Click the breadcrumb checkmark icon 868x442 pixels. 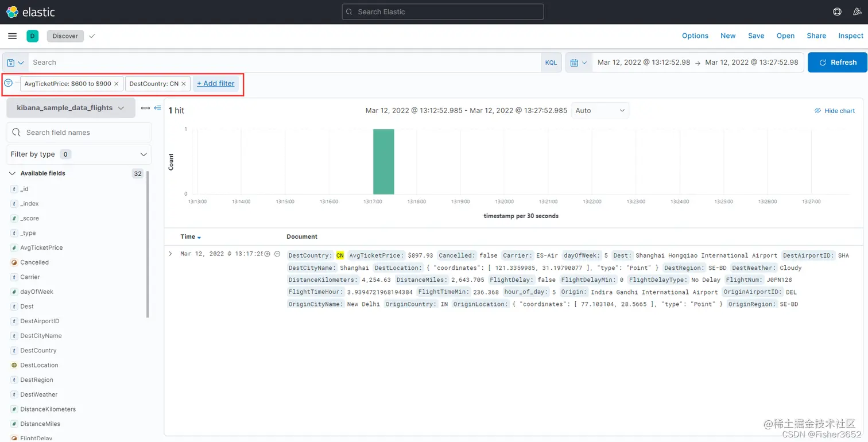92,36
